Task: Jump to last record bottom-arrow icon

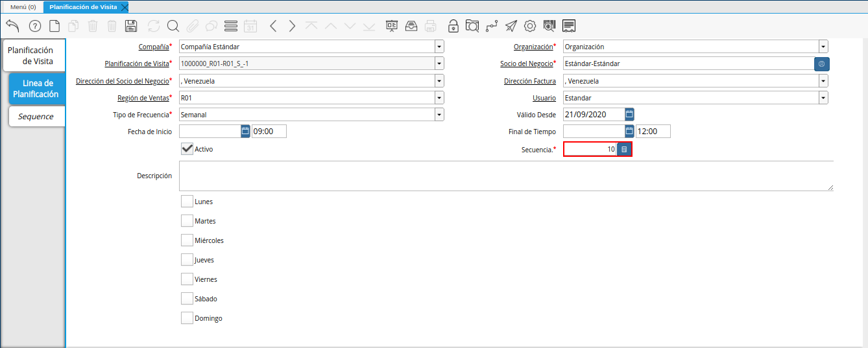Action: [369, 26]
